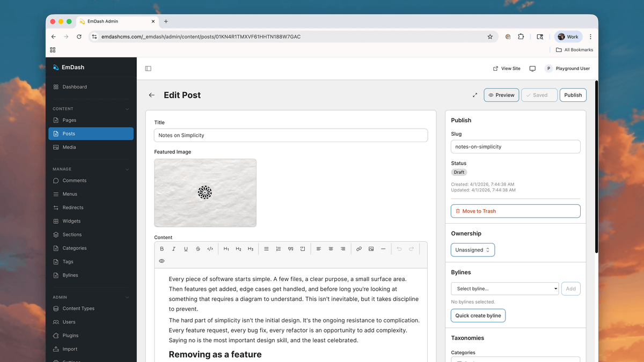Open Widgets in sidebar
The height and width of the screenshot is (362, 644).
click(91, 221)
